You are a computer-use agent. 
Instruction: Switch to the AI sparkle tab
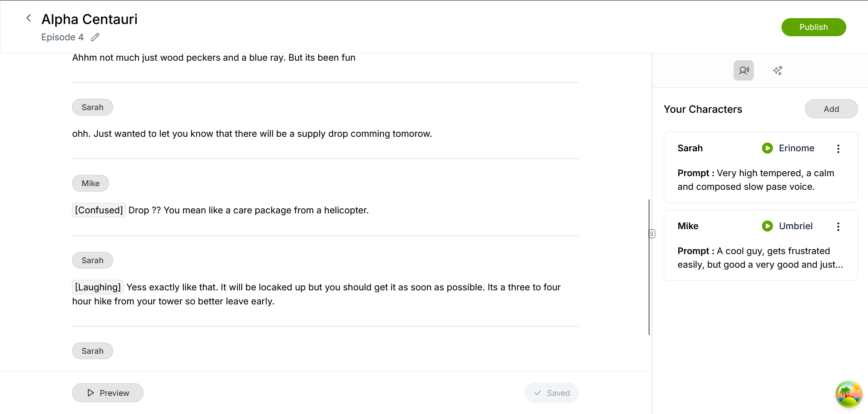click(777, 70)
